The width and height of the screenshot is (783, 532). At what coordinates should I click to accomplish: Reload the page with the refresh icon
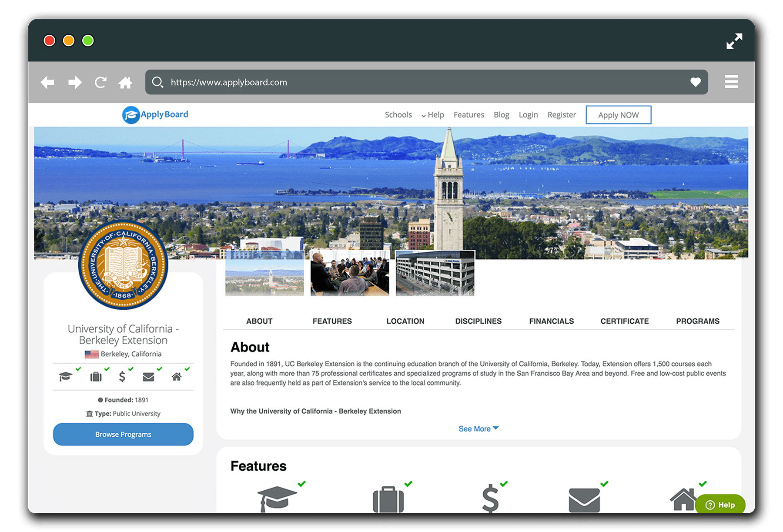(100, 82)
